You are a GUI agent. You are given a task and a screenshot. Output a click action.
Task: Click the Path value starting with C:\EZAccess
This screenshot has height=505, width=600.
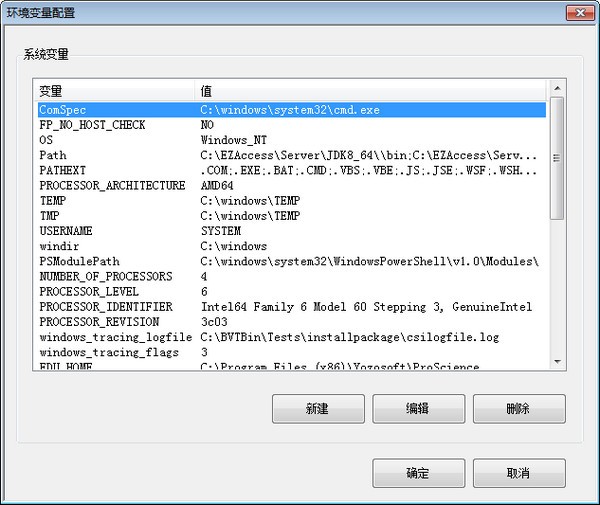click(x=368, y=155)
